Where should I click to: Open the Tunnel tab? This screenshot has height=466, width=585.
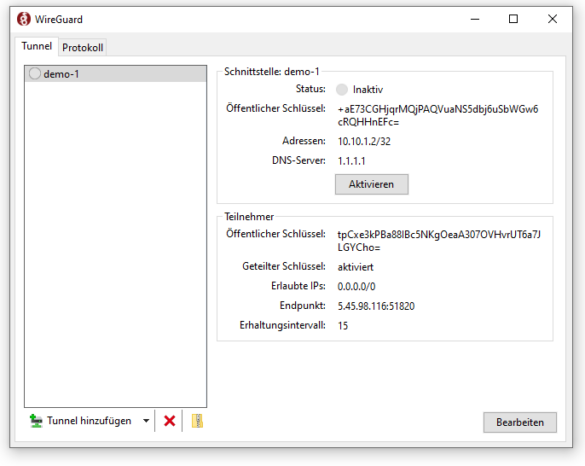click(x=37, y=46)
